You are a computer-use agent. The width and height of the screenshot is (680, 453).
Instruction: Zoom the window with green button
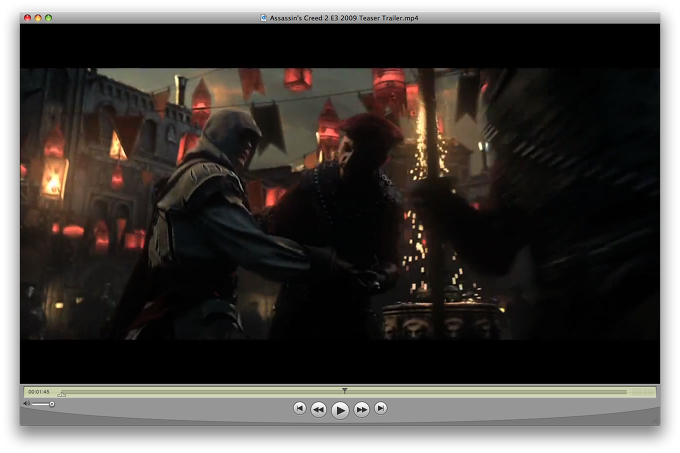[48, 18]
